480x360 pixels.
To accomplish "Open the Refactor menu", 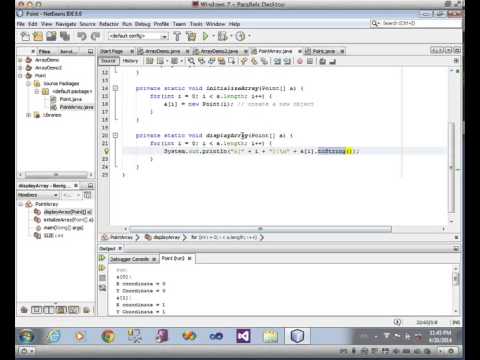I will (x=109, y=24).
